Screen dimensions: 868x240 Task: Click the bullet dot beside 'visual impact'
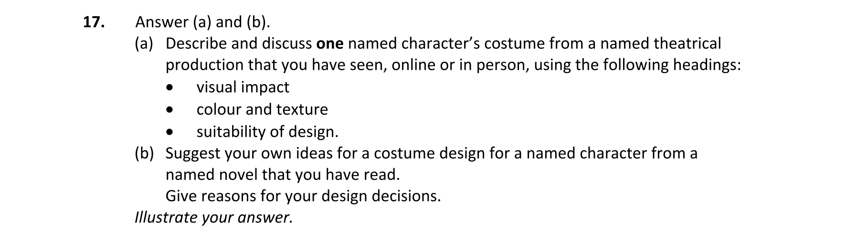[169, 88]
